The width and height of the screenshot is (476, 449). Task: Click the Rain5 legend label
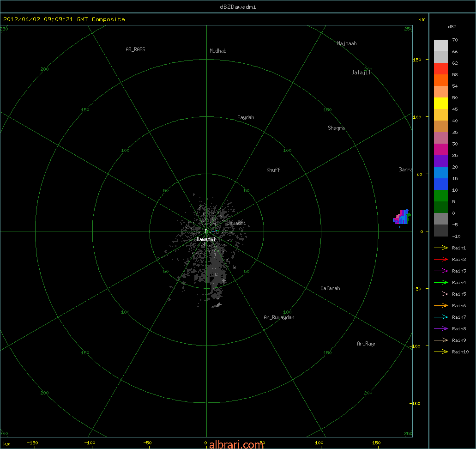[459, 294]
